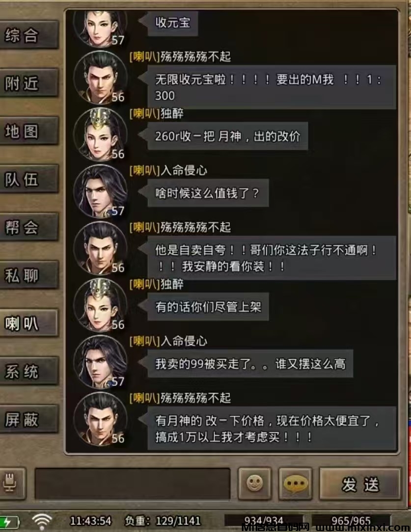Viewport: 411px width, 532px height.
Task: Open the 帮会 guild channel
Action: (x=28, y=227)
